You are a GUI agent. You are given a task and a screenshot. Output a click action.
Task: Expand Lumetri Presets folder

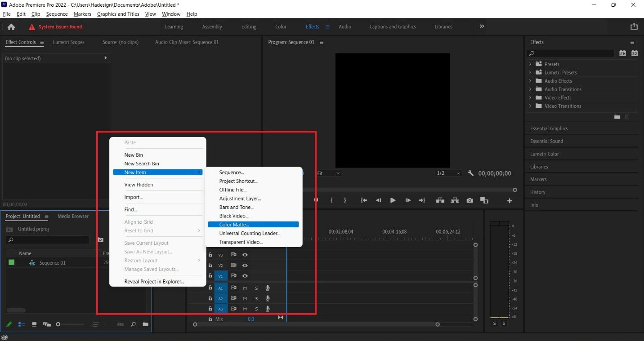tap(530, 72)
